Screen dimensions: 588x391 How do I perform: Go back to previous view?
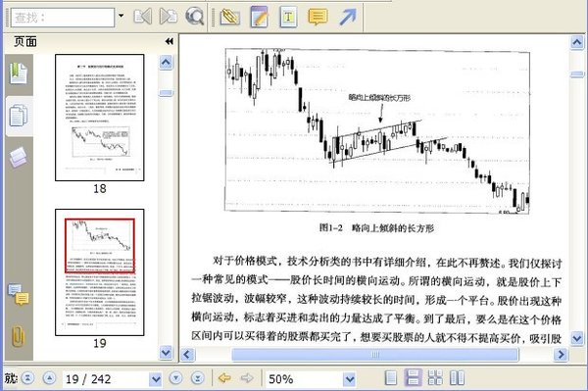pyautogui.click(x=224, y=378)
